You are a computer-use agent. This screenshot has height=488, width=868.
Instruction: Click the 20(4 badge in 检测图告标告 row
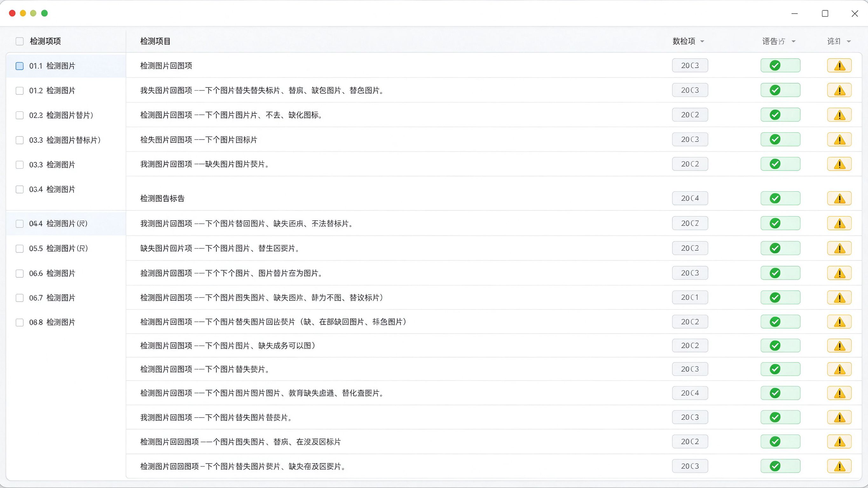tap(690, 198)
